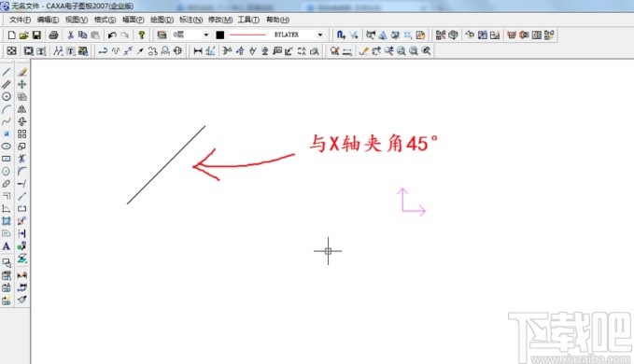Open the 编辑(E) menu
This screenshot has height=364, width=634.
pos(48,20)
